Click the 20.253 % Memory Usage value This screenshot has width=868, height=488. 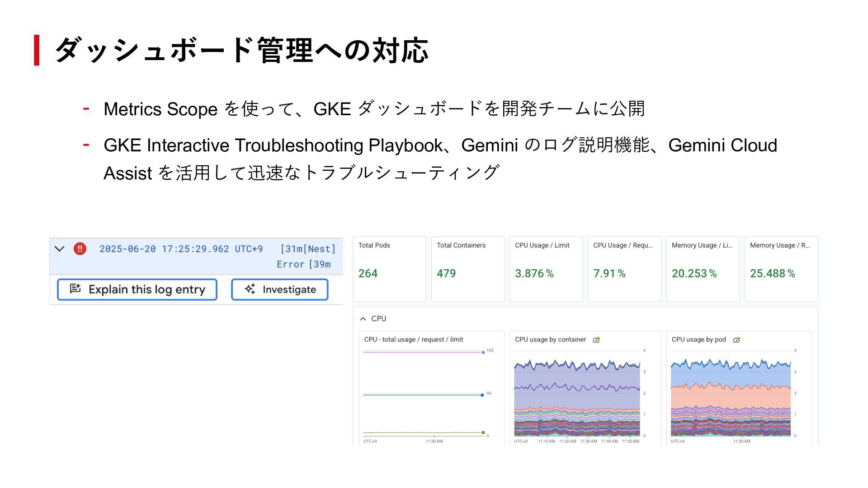tap(694, 273)
